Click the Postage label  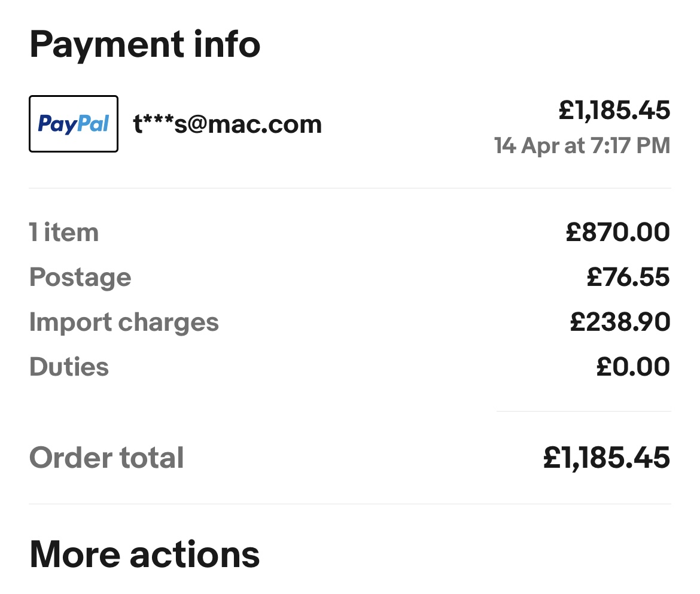click(80, 277)
